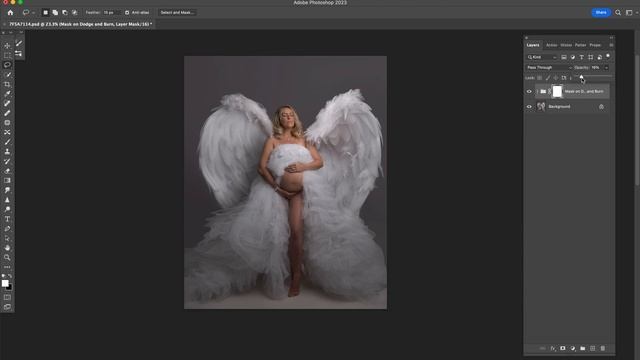Enable Subtract from selection mode
640x360 pixels.
point(65,13)
